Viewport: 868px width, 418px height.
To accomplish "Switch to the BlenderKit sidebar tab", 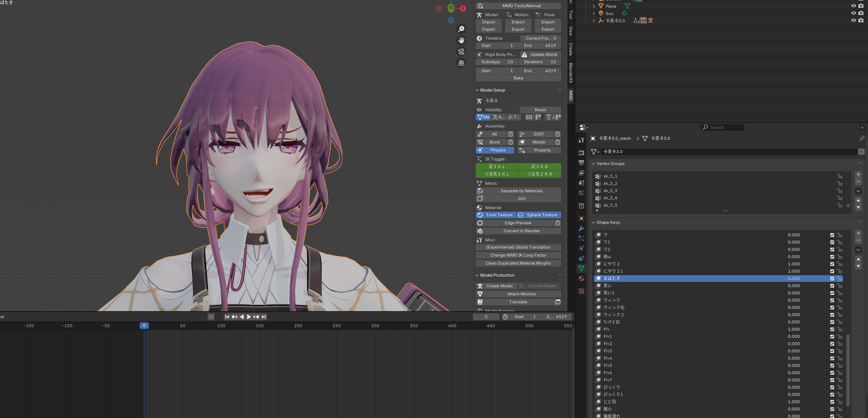I will pyautogui.click(x=570, y=72).
